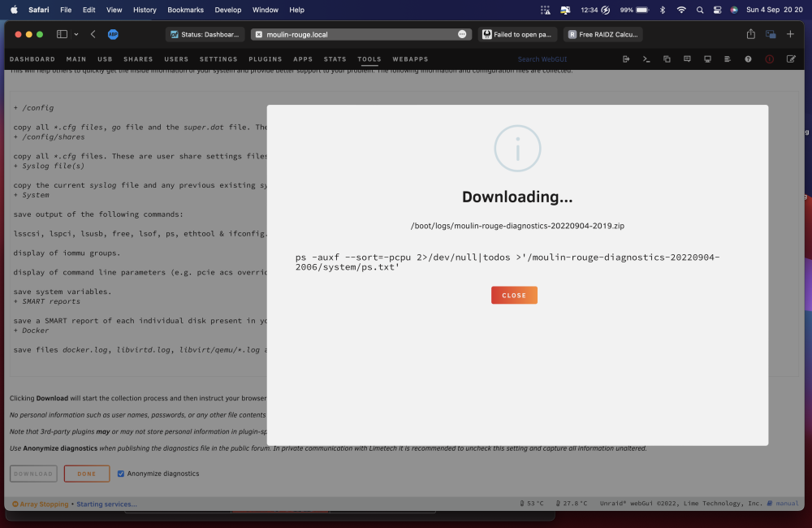Switch to Failed to open page tab
The image size is (812, 528).
tap(517, 34)
